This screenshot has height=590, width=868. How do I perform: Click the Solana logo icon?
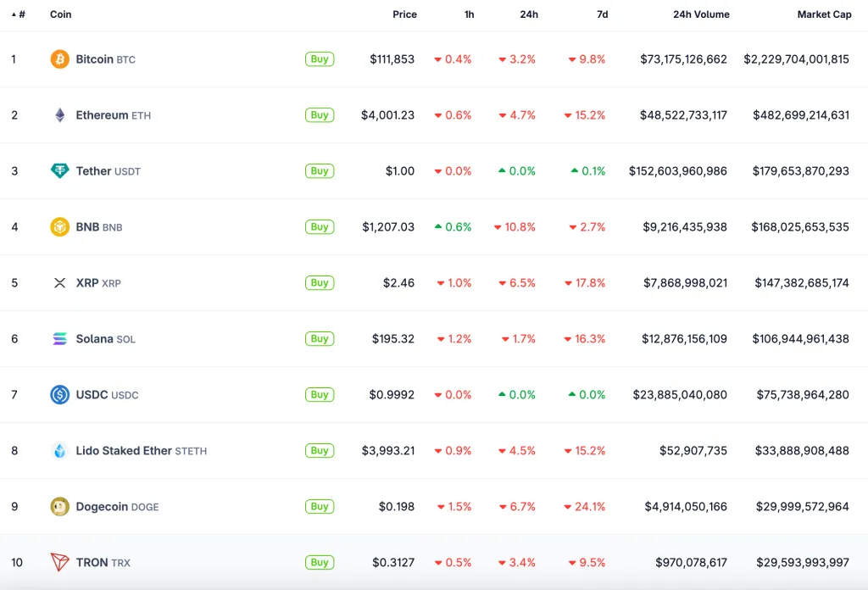[59, 339]
